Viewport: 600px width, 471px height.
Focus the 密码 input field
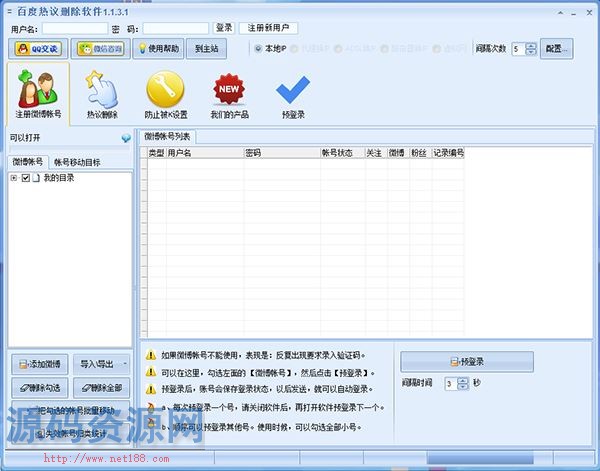pos(176,28)
